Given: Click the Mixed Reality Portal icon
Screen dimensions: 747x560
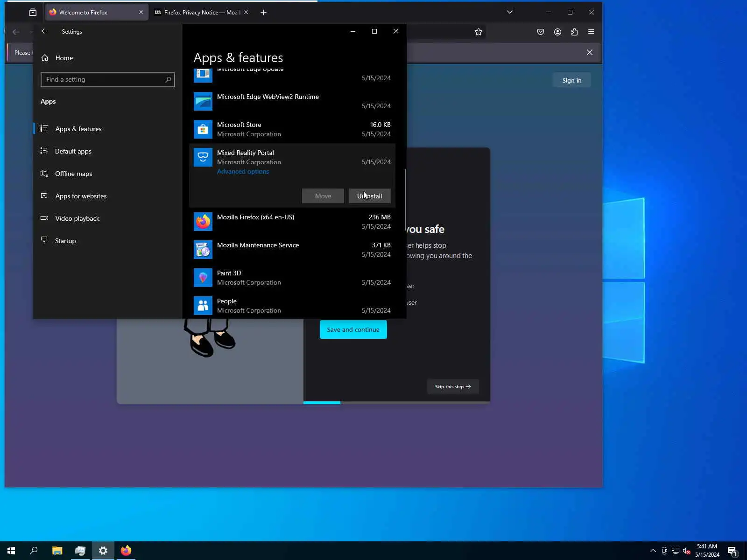Looking at the screenshot, I should point(203,157).
